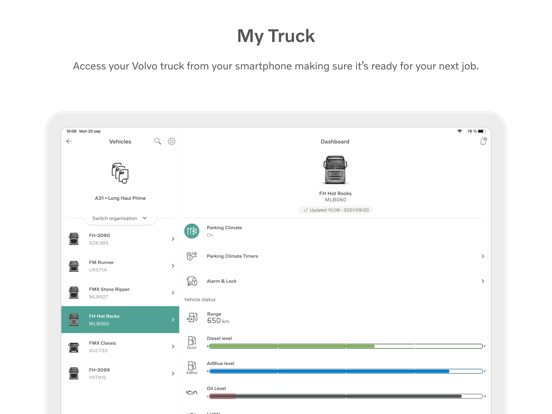Select the FH-2099 vehicle name
The image size is (552, 414).
(99, 370)
